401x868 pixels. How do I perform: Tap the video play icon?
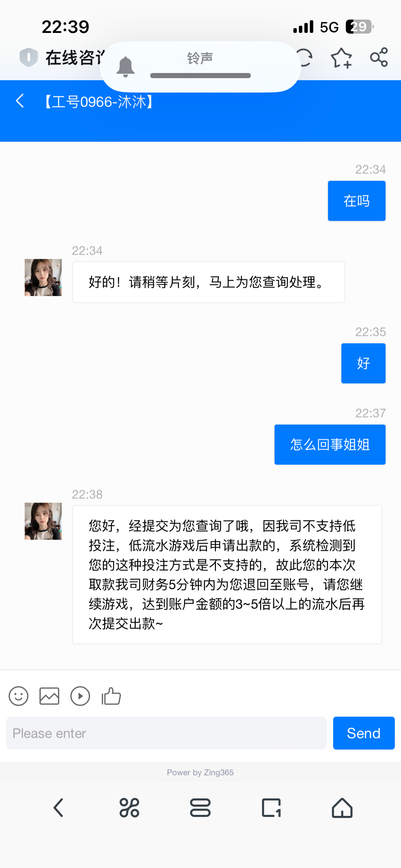tap(80, 696)
